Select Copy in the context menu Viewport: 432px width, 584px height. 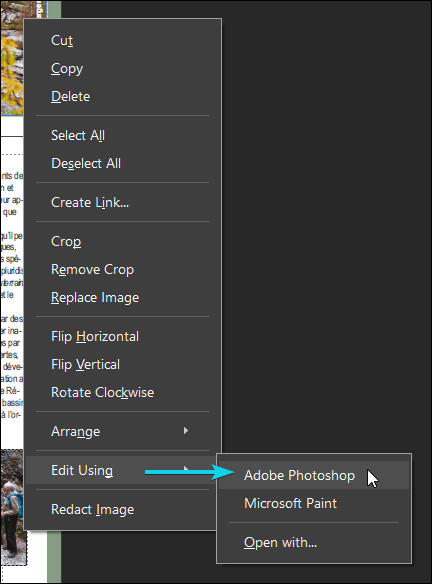(x=67, y=69)
